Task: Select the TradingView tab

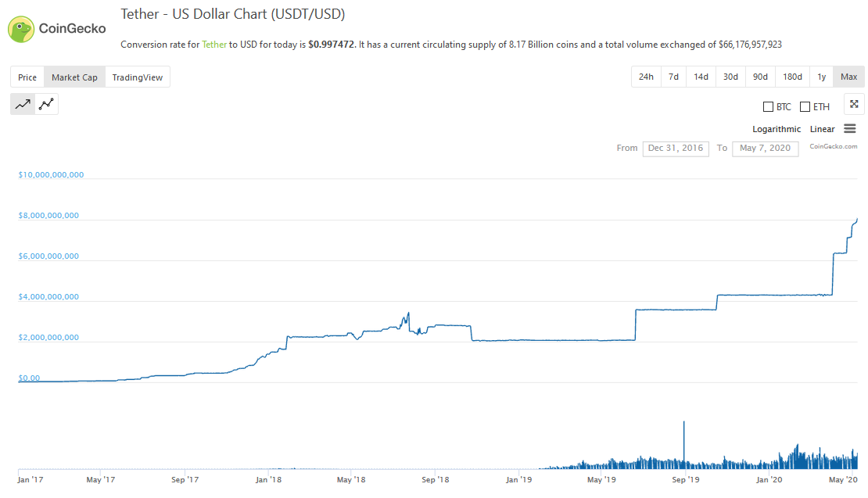Action: pos(138,77)
